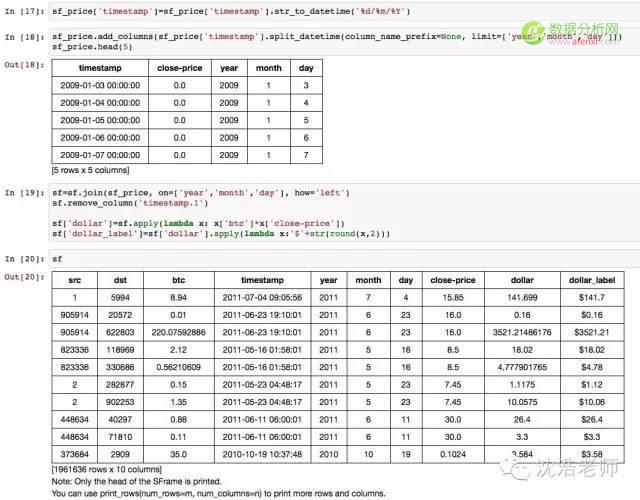Click the dst value 71810

tap(120, 437)
